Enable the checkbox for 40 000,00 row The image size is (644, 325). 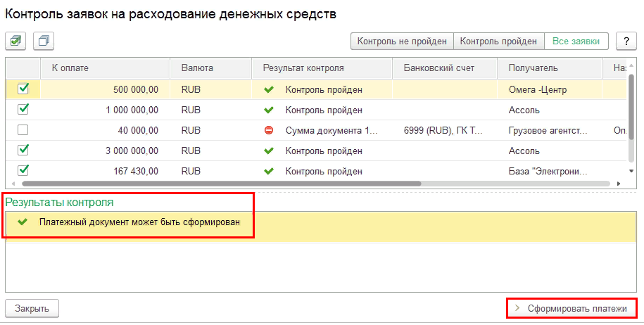coord(23,130)
